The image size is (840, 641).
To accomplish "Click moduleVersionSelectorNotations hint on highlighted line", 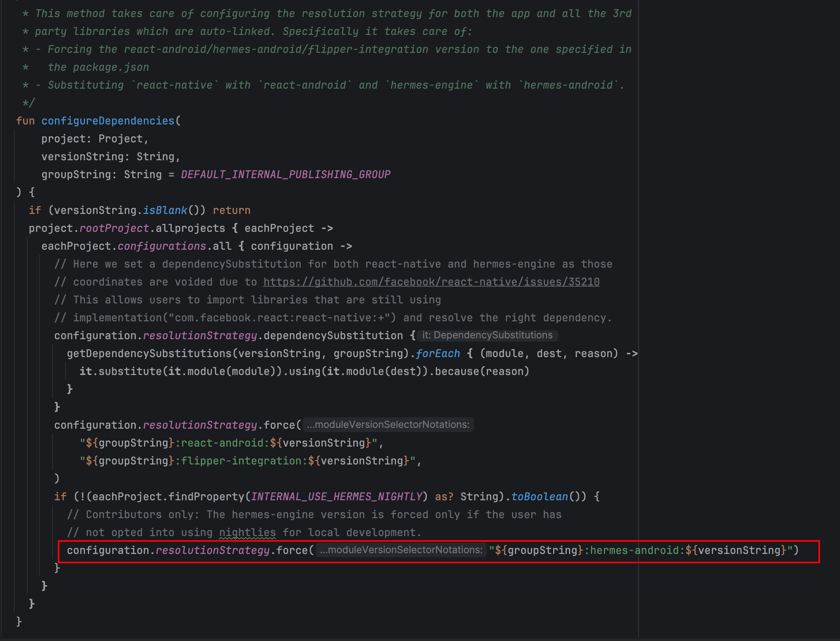I will (401, 550).
